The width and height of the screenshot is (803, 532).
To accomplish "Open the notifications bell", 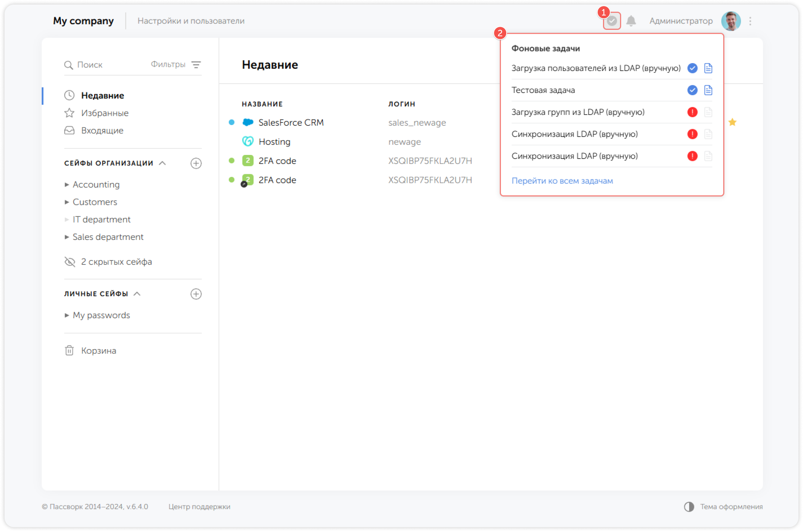I will 631,21.
